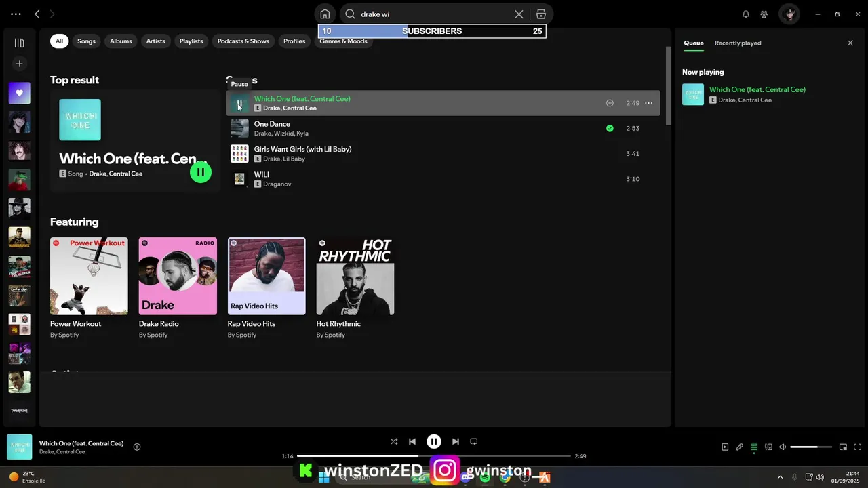The height and width of the screenshot is (488, 868).
Task: Open the three-dot app menu in title bar
Action: click(x=16, y=14)
